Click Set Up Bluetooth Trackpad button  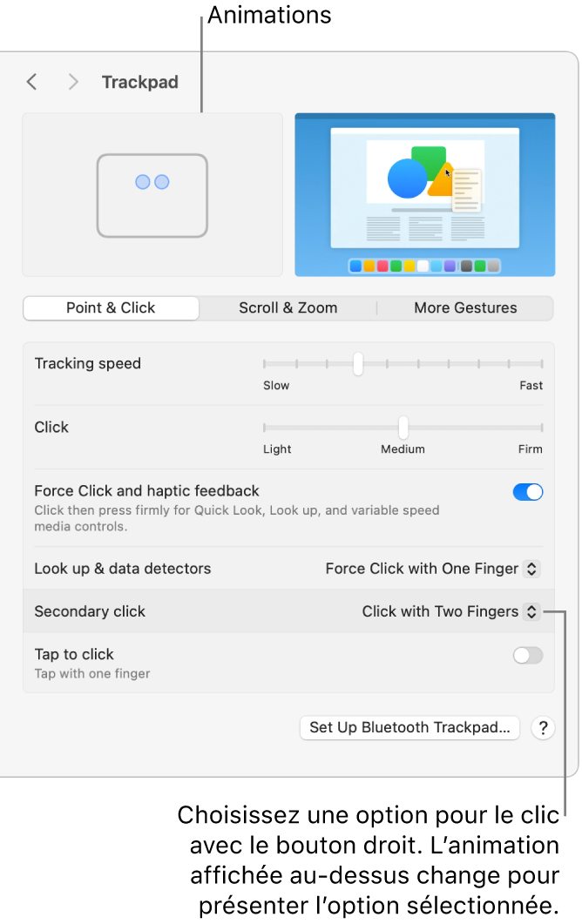(409, 728)
